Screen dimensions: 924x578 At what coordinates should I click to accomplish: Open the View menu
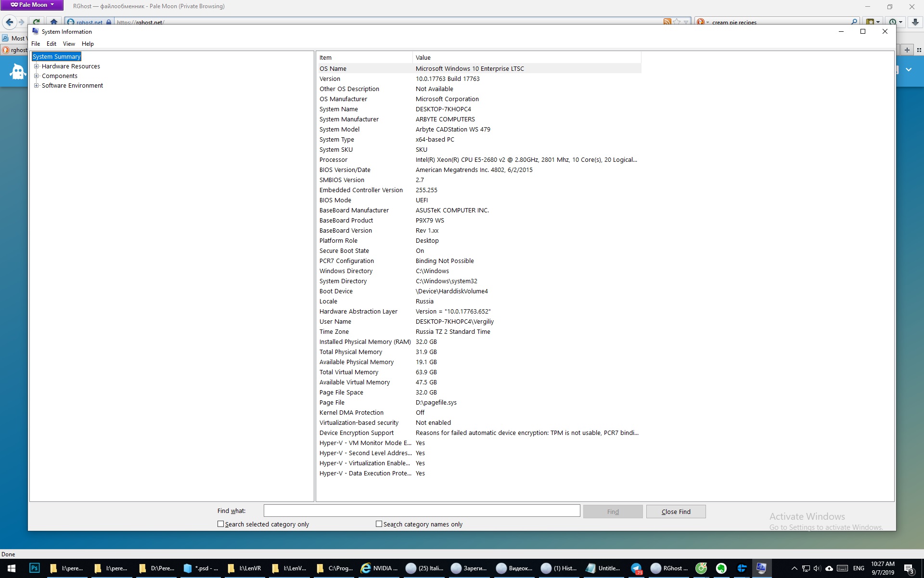click(x=69, y=44)
